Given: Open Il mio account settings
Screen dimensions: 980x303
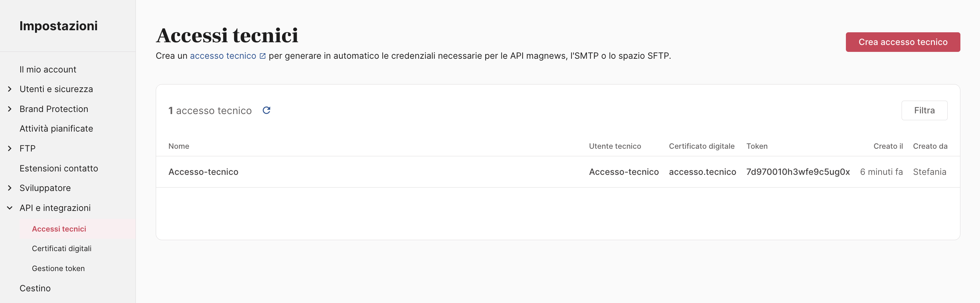Looking at the screenshot, I should pyautogui.click(x=48, y=70).
